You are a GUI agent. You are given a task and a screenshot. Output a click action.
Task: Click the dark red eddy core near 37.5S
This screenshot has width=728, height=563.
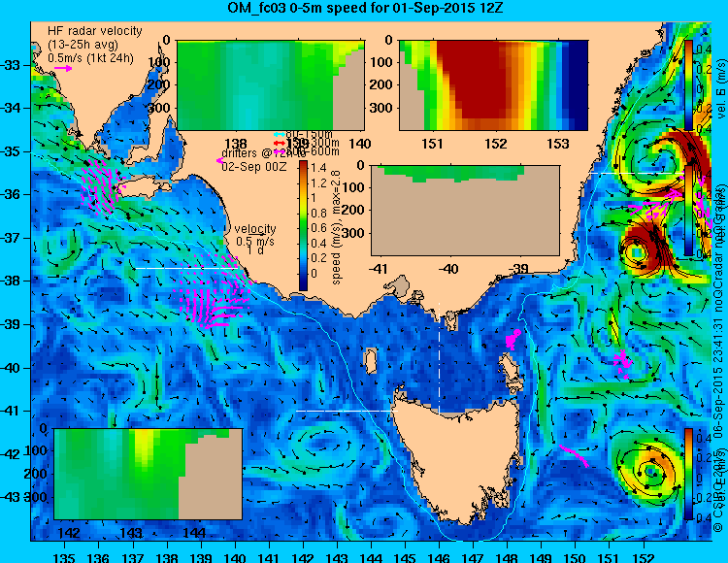[x=650, y=248]
